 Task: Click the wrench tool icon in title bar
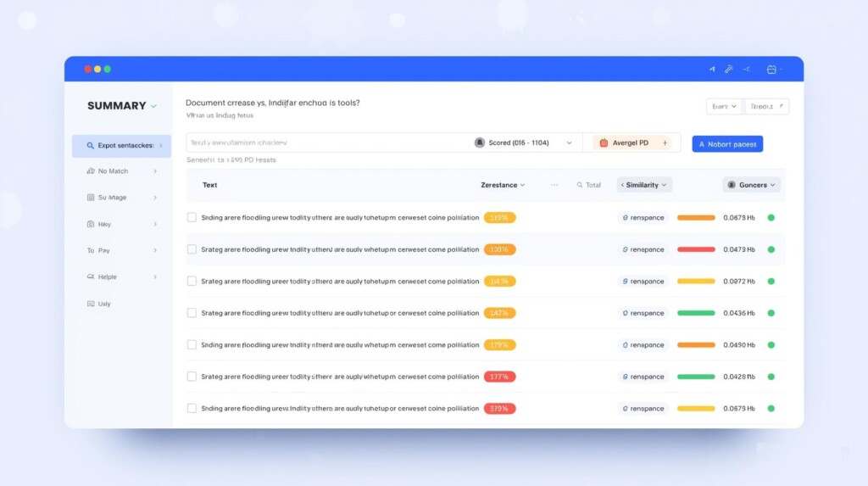click(x=728, y=70)
